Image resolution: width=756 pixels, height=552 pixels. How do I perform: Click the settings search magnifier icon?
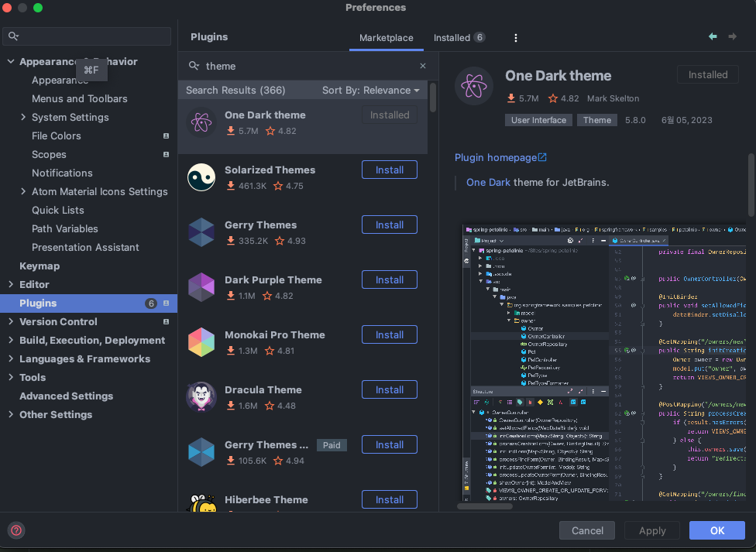tap(13, 36)
